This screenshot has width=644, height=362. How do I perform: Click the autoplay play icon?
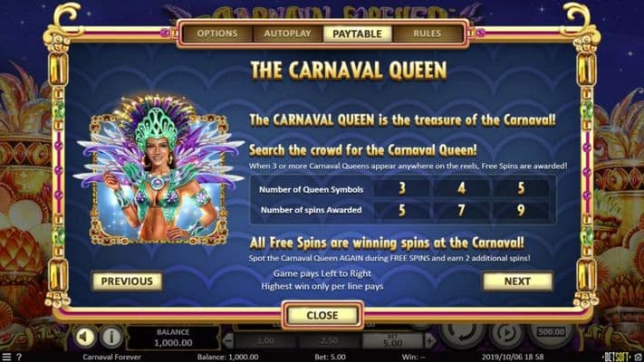(x=506, y=335)
